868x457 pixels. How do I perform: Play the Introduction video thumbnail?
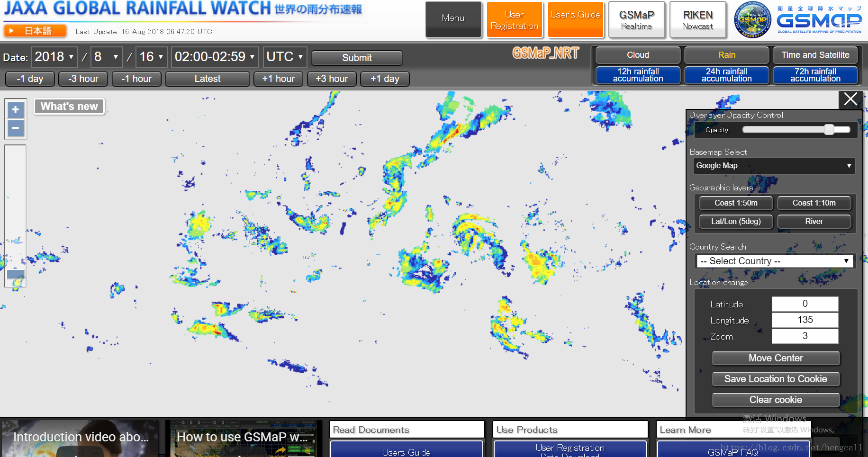click(81, 438)
